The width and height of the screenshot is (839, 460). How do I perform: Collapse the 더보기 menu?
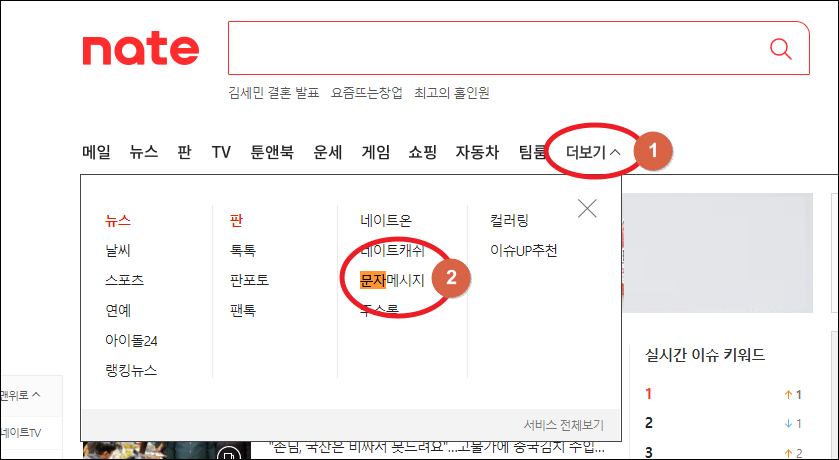point(593,152)
